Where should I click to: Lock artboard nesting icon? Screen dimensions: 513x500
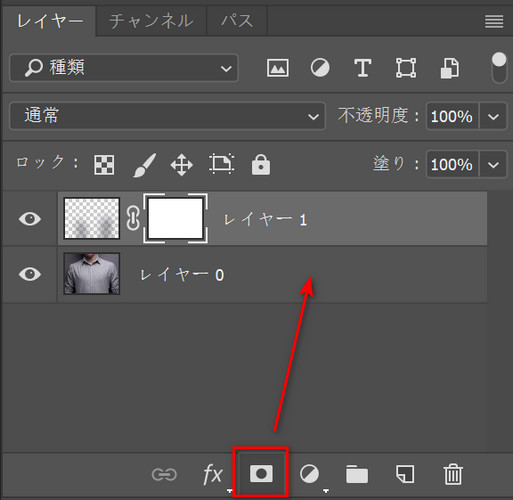tap(222, 164)
